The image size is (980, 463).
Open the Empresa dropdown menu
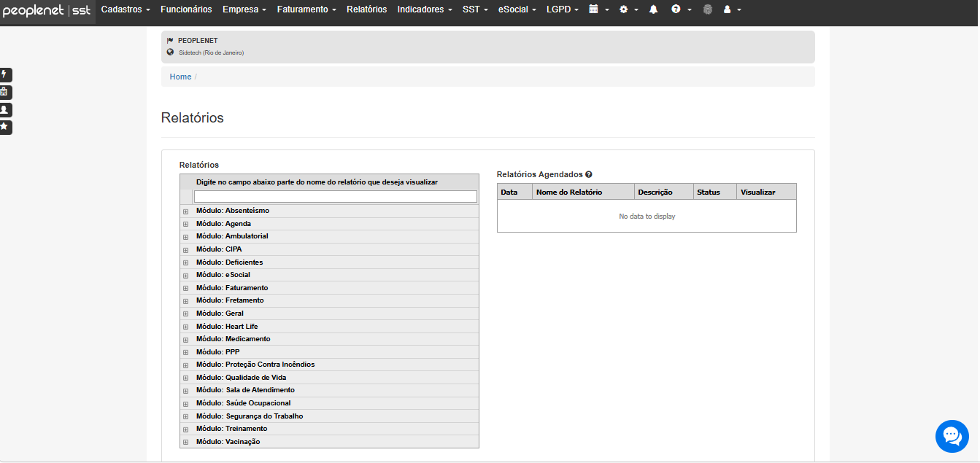tap(244, 9)
